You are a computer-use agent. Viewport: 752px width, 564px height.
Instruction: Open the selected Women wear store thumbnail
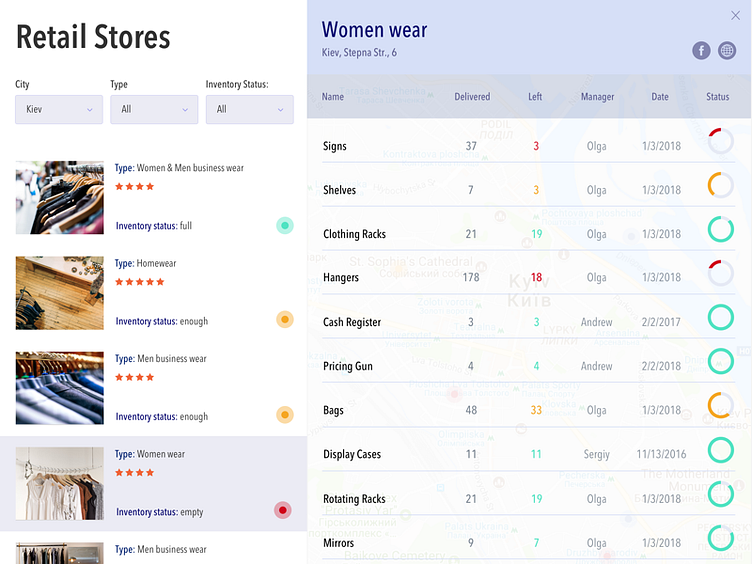coord(59,484)
